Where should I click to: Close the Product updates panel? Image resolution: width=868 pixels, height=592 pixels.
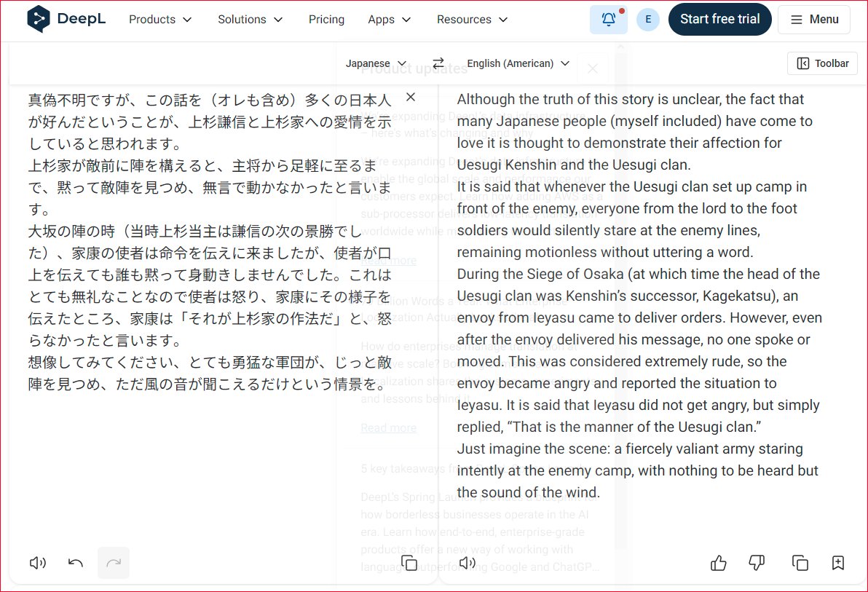pos(592,68)
